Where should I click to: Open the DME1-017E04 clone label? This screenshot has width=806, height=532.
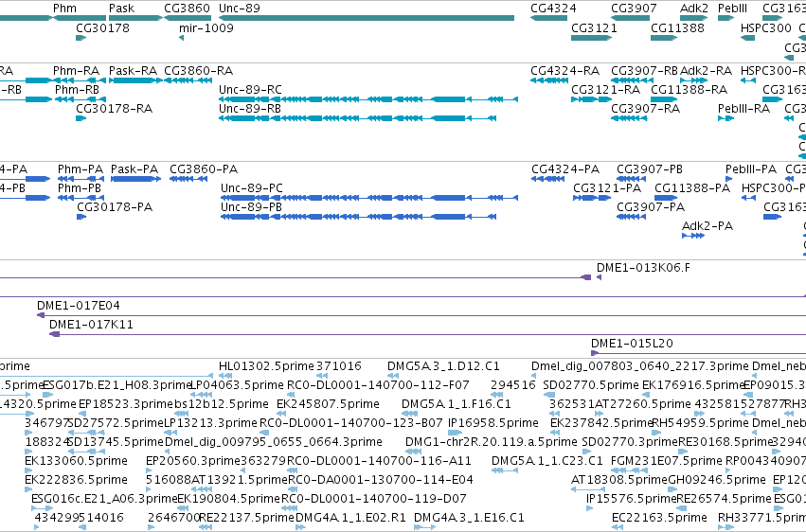click(x=79, y=306)
